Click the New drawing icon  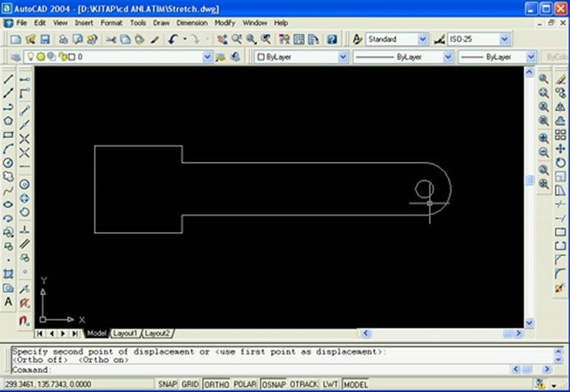[16, 39]
